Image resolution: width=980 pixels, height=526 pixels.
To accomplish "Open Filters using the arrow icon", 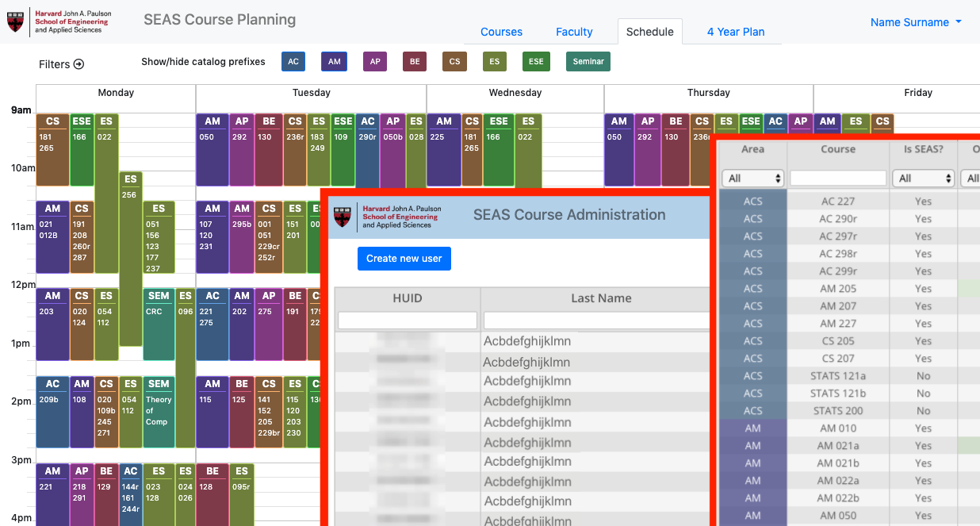I will pos(78,64).
